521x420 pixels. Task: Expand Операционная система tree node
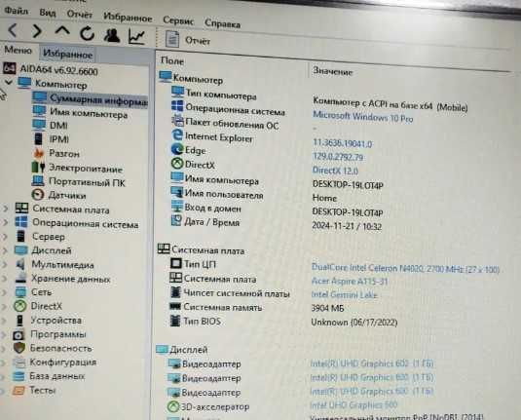pyautogui.click(x=5, y=222)
